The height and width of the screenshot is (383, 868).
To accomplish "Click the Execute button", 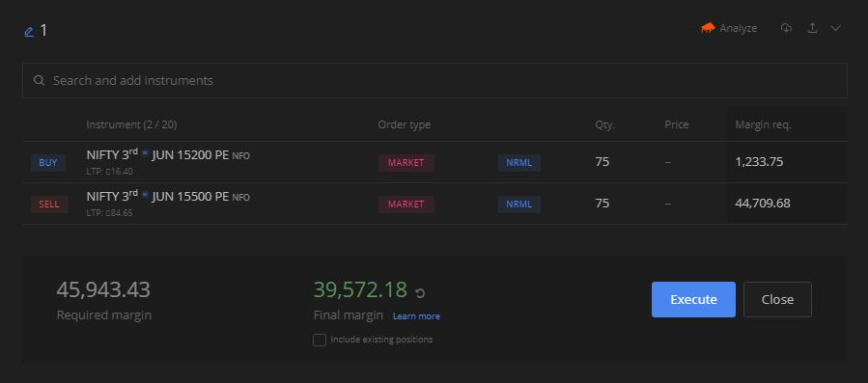I will click(693, 299).
